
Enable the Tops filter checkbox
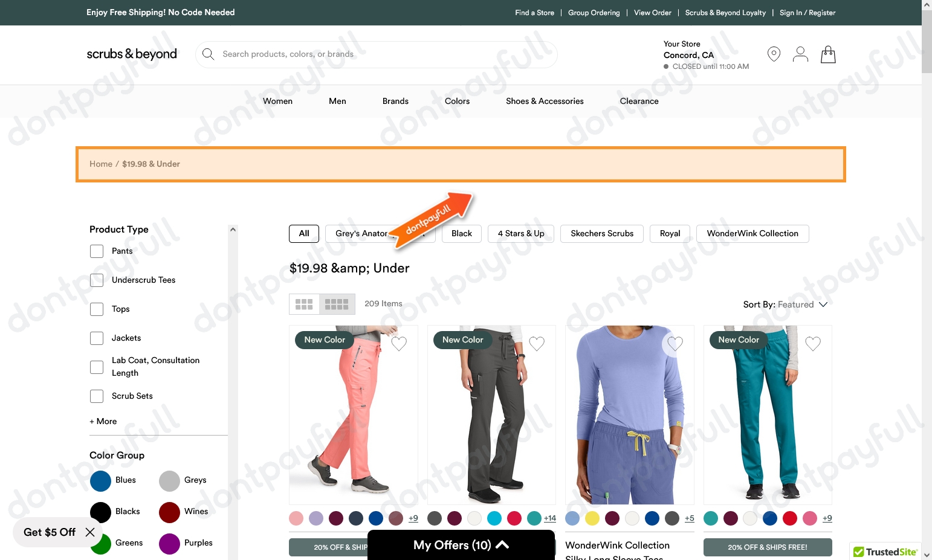(x=96, y=309)
